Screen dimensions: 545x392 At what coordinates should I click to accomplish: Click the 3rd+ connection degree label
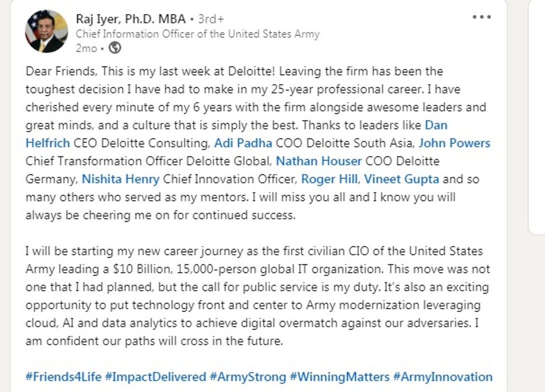pos(211,19)
